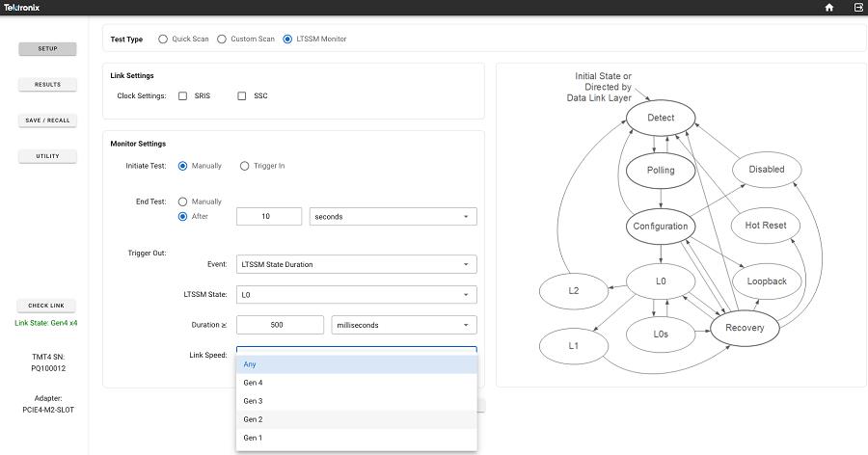Click the home icon in top bar
The width and height of the screenshot is (868, 455).
tap(829, 8)
